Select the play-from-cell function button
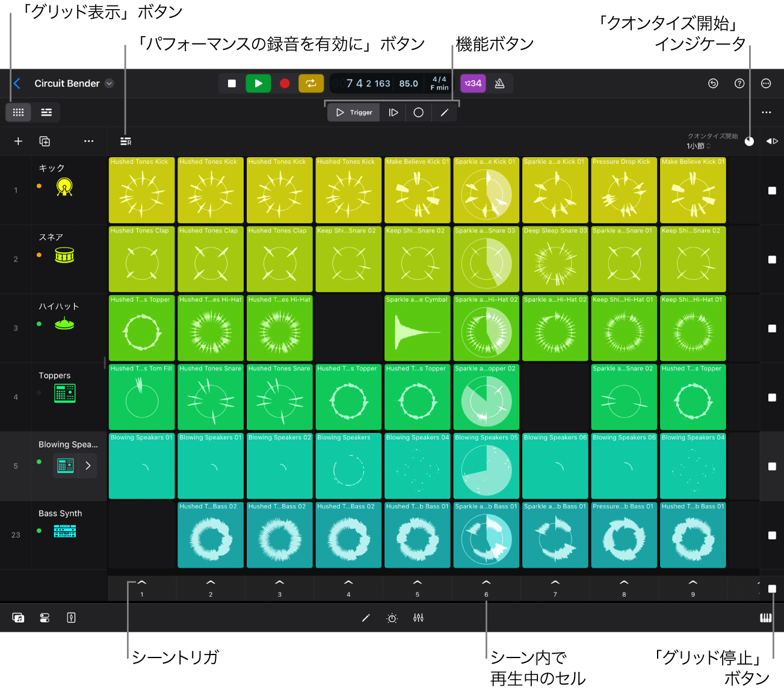 [393, 112]
